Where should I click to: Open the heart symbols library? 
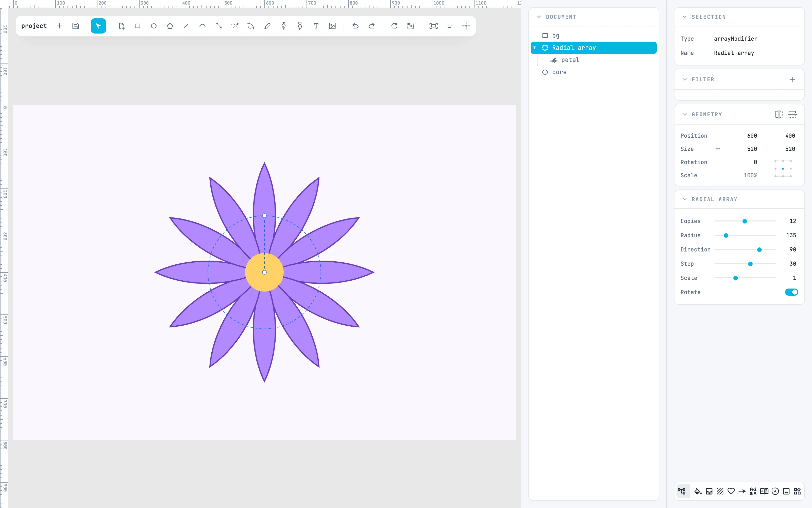click(731, 491)
